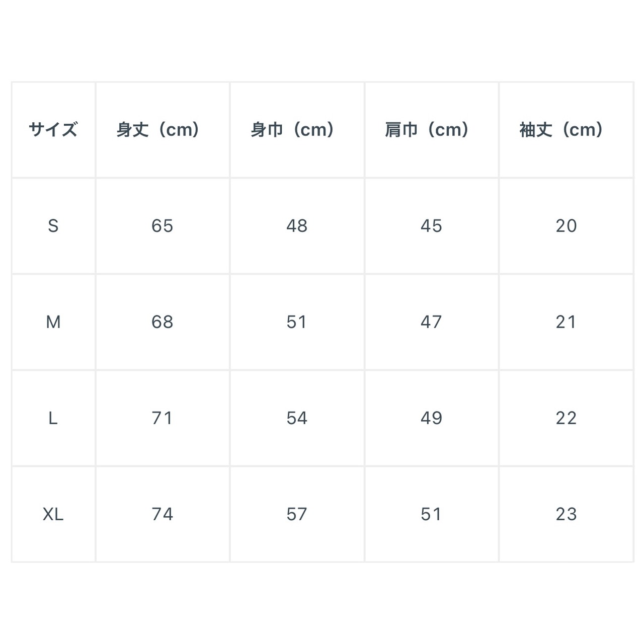Click the 袖丈 value 22 for size L
This screenshot has width=644, height=644.
[x=566, y=418]
